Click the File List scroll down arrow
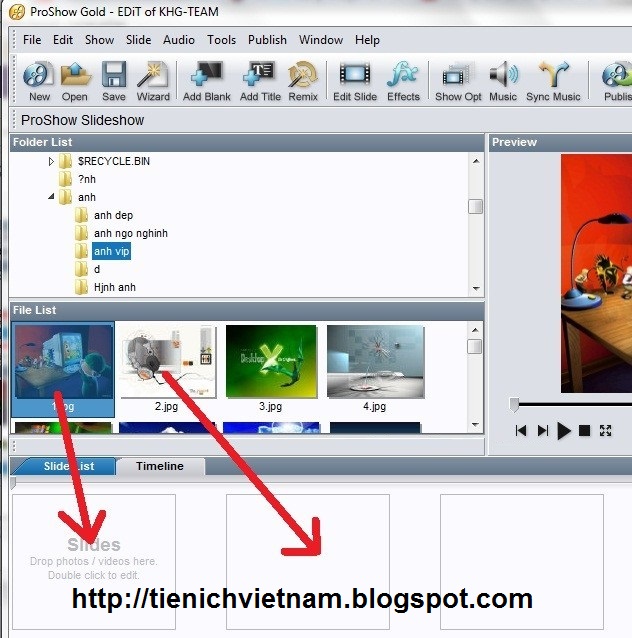 [475, 424]
